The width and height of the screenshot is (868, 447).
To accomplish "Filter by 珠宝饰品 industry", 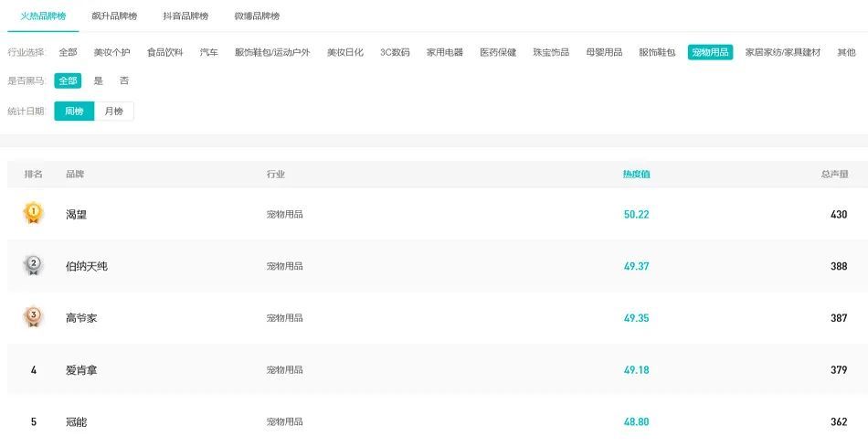I will [551, 52].
